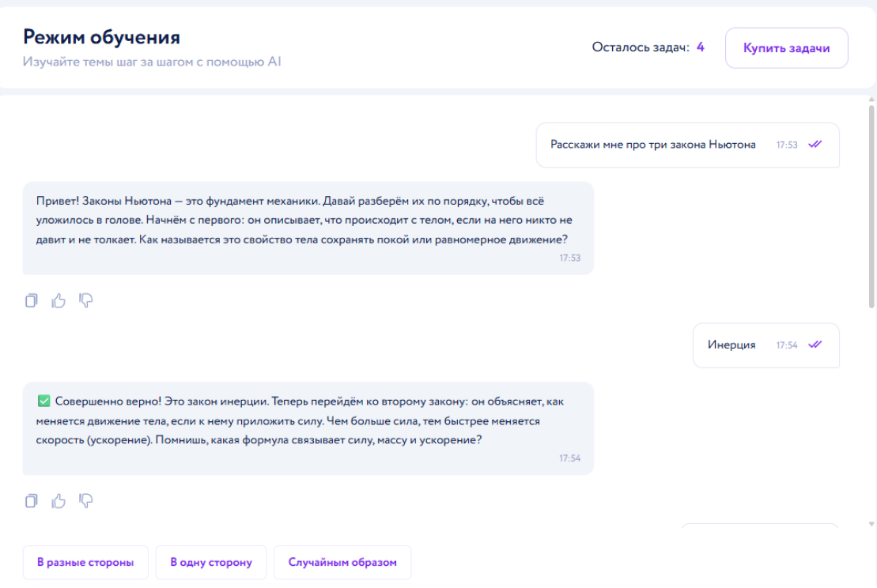Dislike the first AI reply about Newton's laws

pyautogui.click(x=85, y=300)
